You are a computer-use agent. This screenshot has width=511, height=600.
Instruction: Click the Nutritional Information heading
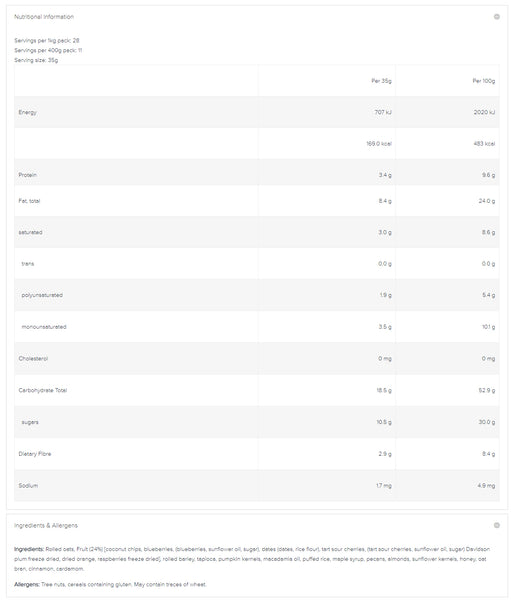[44, 17]
